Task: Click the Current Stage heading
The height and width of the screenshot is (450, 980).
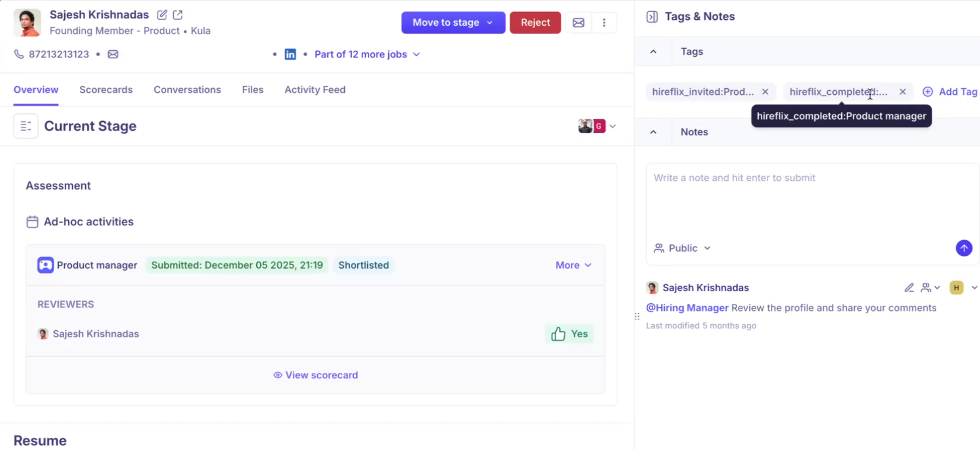Action: 90,126
